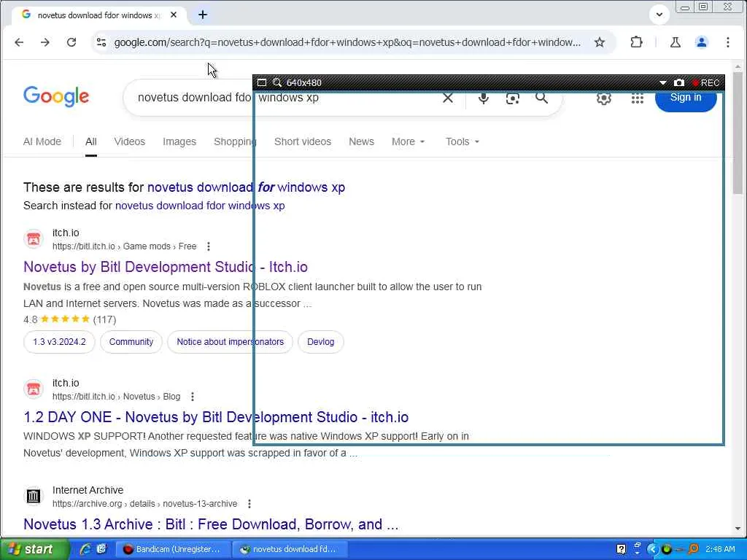Open Chrome profile avatar icon
The image size is (747, 560).
click(701, 42)
